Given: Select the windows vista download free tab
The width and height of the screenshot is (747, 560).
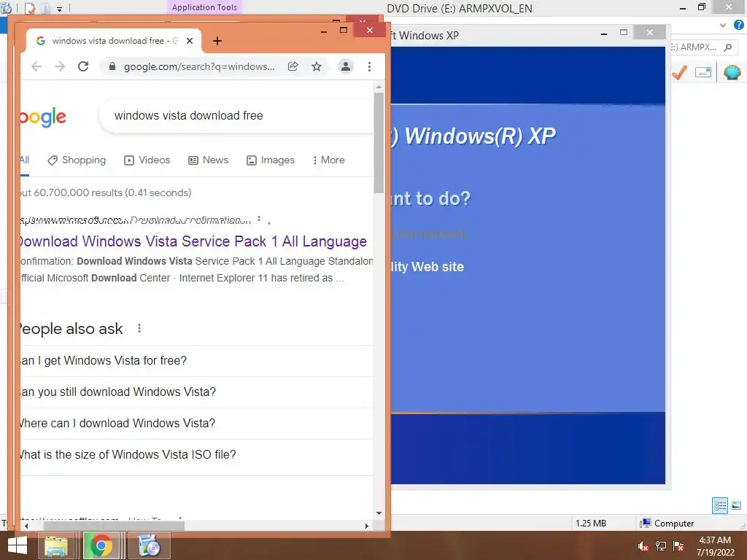Looking at the screenshot, I should click(113, 41).
